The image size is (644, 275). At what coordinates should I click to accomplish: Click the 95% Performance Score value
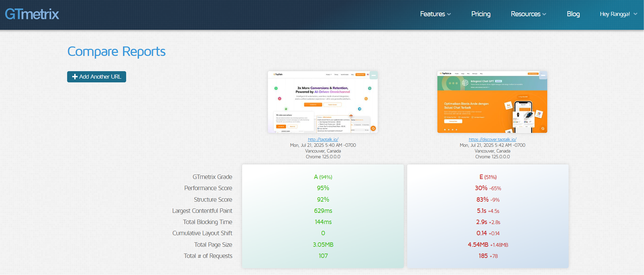tap(323, 188)
